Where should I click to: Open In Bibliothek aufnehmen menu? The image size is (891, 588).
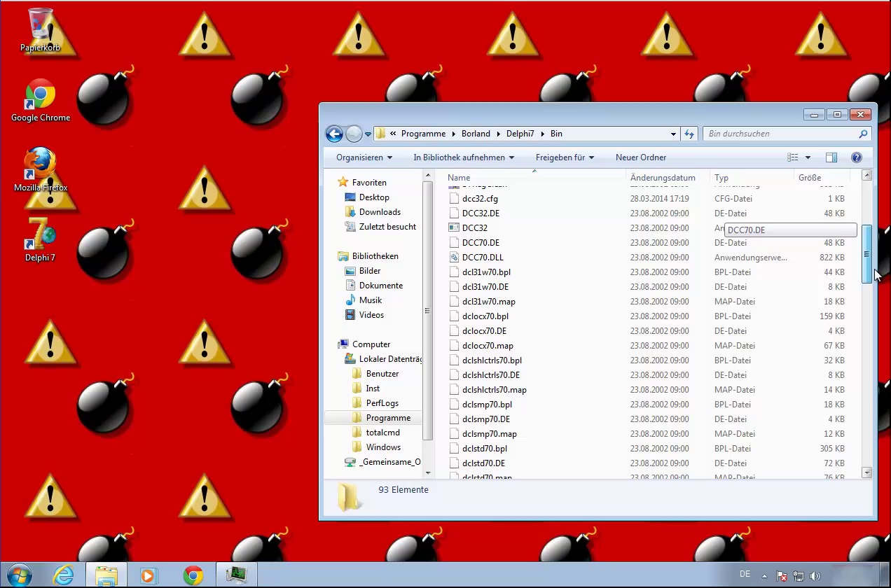(x=464, y=157)
